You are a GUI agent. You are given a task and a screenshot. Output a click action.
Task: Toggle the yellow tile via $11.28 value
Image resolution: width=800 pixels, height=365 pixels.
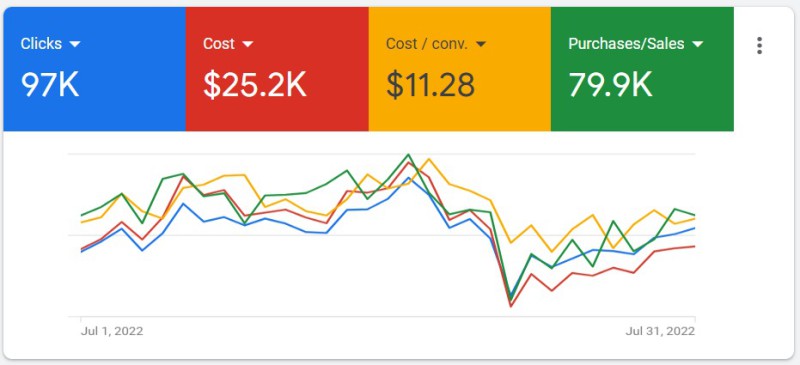tap(430, 85)
